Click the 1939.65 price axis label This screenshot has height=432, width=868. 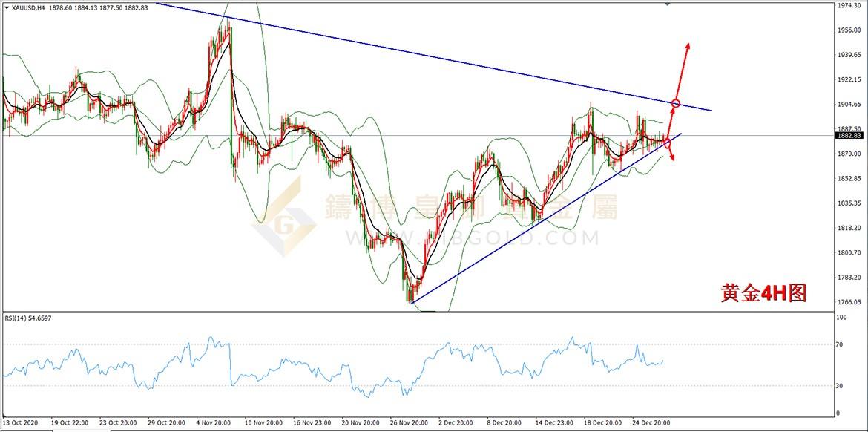pyautogui.click(x=849, y=55)
